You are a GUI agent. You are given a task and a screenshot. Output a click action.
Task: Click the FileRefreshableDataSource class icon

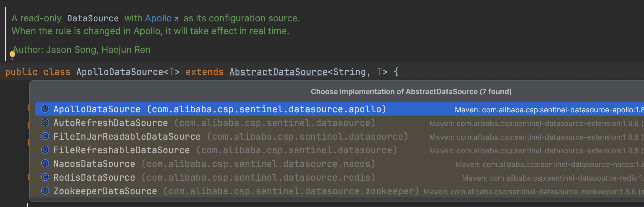[45, 150]
